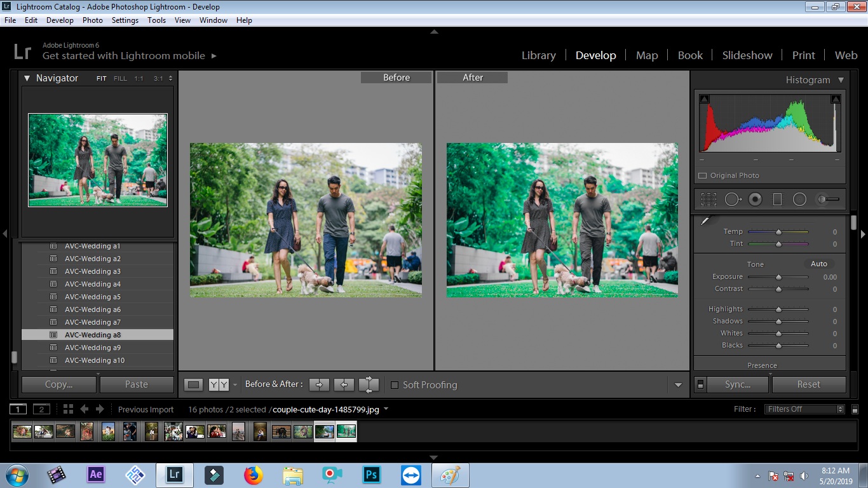Click the Exposure value field 0.00
This screenshot has height=488, width=868.
pos(829,277)
